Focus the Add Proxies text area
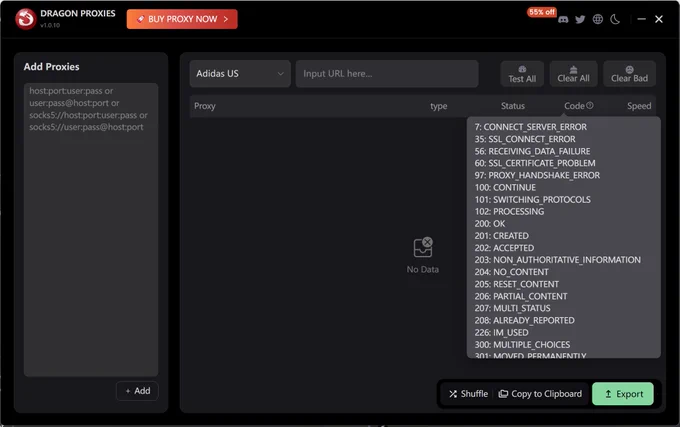This screenshot has width=680, height=427. pos(91,229)
